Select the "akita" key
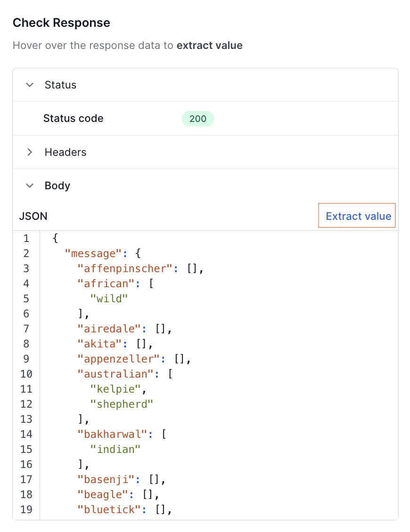The width and height of the screenshot is (410, 532). point(99,344)
